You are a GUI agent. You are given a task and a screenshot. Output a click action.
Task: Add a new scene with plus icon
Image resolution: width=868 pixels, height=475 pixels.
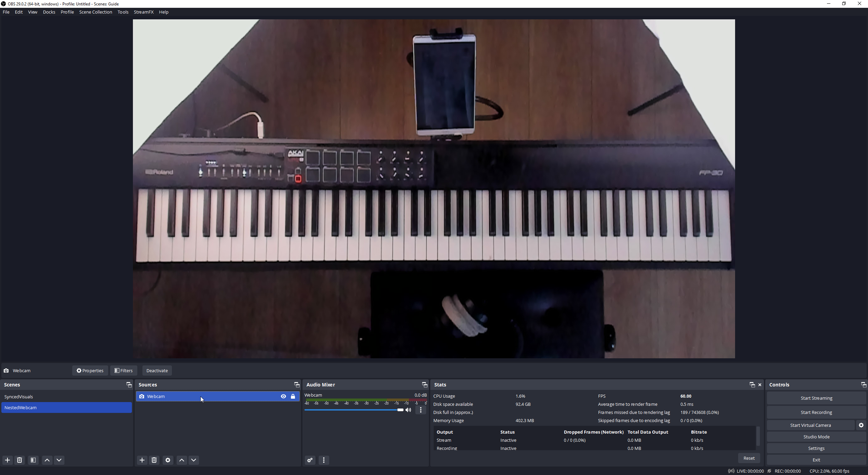[7, 460]
